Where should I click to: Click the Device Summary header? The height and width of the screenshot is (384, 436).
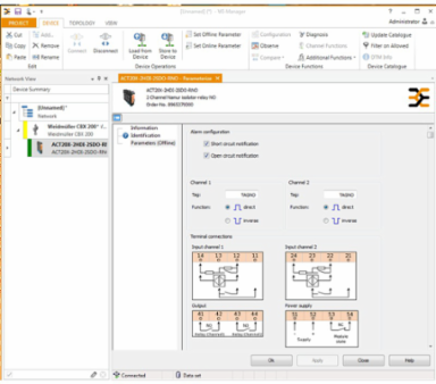(59, 89)
